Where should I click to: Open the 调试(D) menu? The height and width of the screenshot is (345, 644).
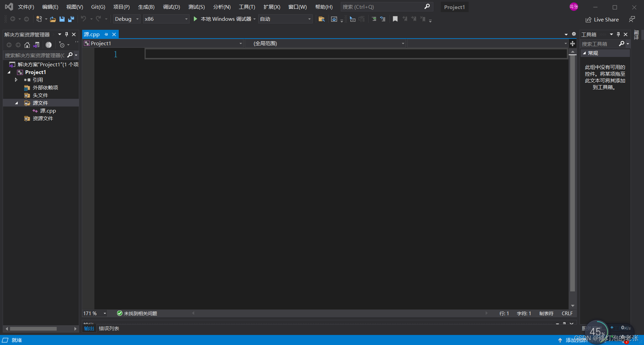(x=171, y=7)
